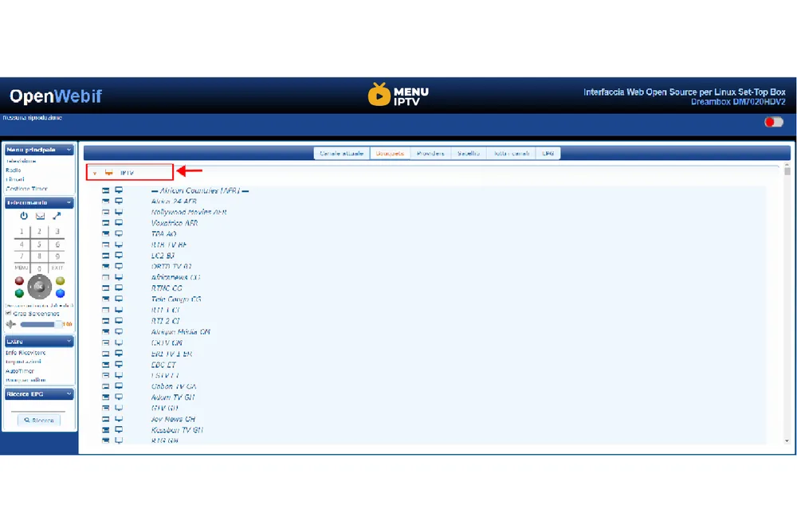The height and width of the screenshot is (532, 797).
Task: Select the Kessben TV GH channel name
Action: 177,430
